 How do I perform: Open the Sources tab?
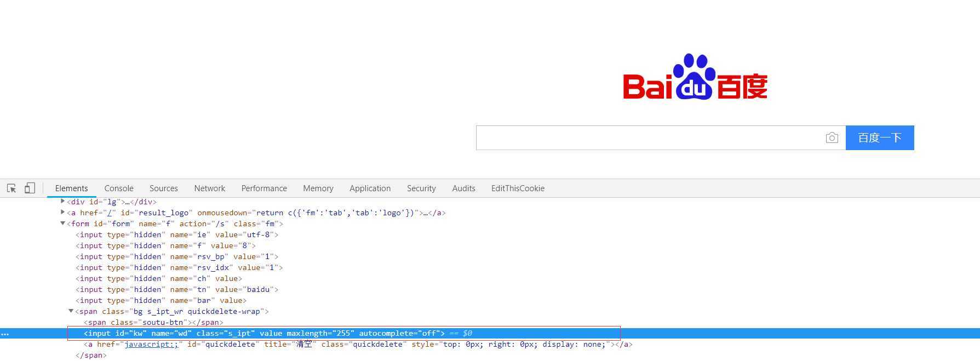pyautogui.click(x=164, y=188)
